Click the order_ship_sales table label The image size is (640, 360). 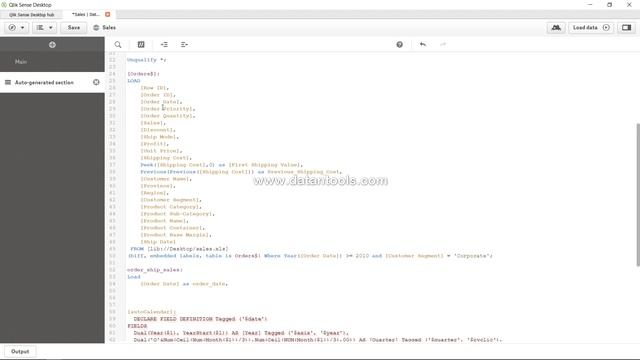[x=155, y=270]
